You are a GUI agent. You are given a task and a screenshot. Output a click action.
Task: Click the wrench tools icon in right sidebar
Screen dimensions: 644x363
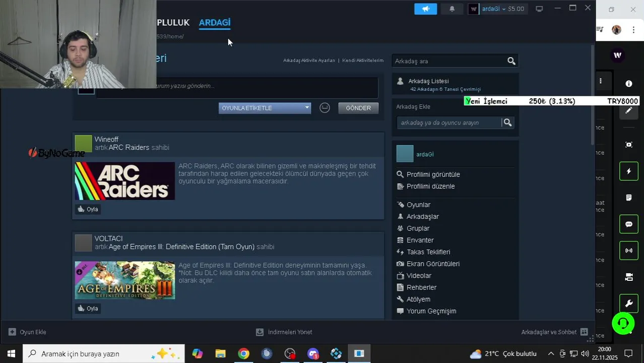point(629,304)
